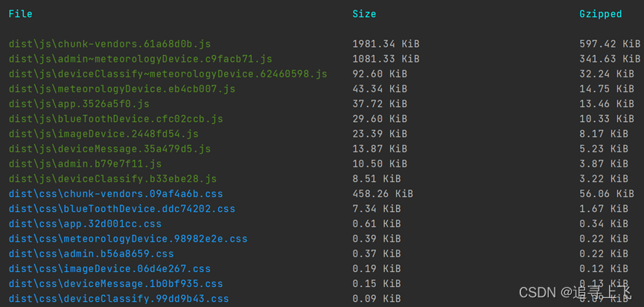
Task: Click the Gzipped column header
Action: point(601,14)
